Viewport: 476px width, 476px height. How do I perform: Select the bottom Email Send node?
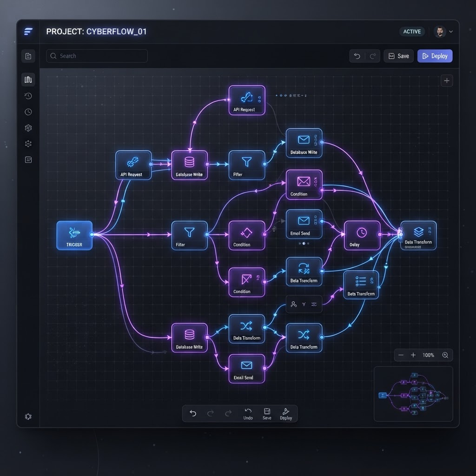[247, 369]
